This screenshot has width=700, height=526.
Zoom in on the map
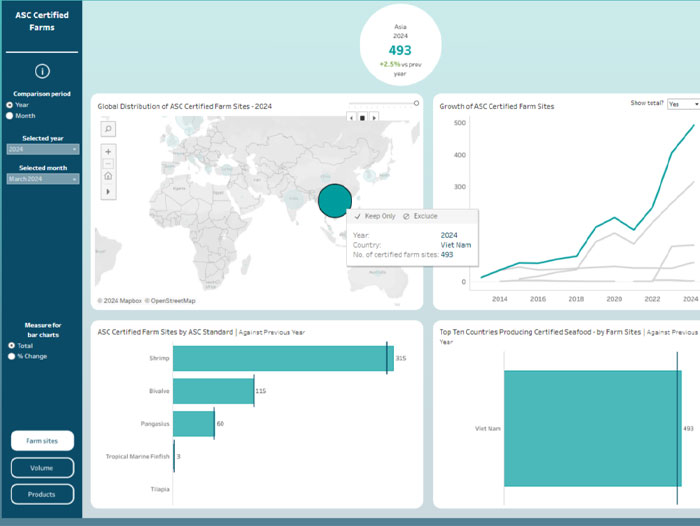pos(108,151)
